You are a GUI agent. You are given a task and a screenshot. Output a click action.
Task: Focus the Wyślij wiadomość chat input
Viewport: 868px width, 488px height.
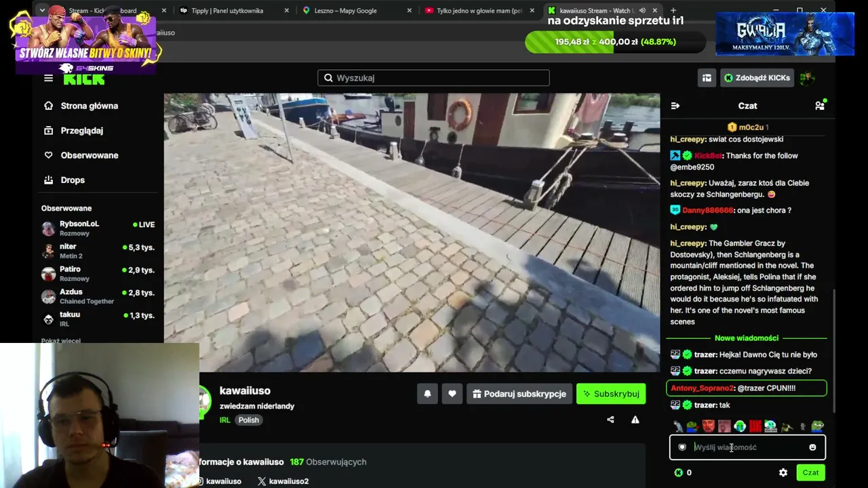click(x=747, y=447)
